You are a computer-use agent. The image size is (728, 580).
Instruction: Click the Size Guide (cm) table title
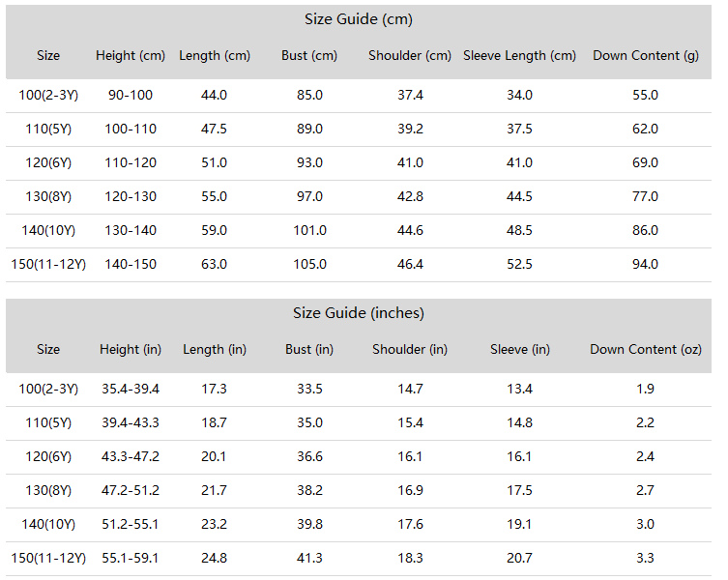point(359,19)
